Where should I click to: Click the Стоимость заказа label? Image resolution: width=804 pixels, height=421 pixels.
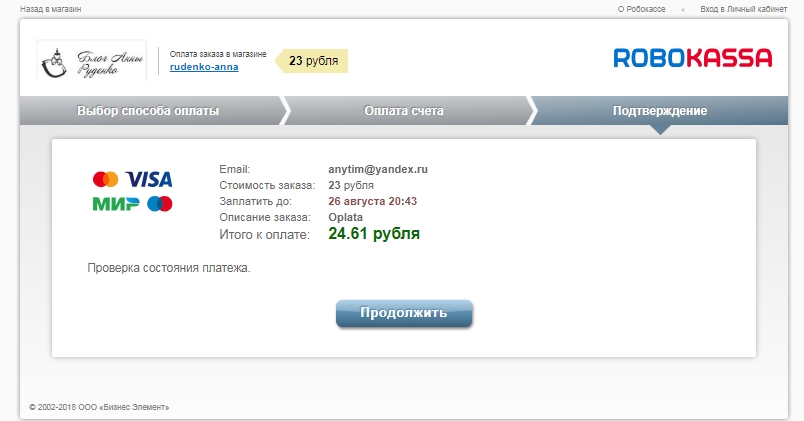click(267, 185)
